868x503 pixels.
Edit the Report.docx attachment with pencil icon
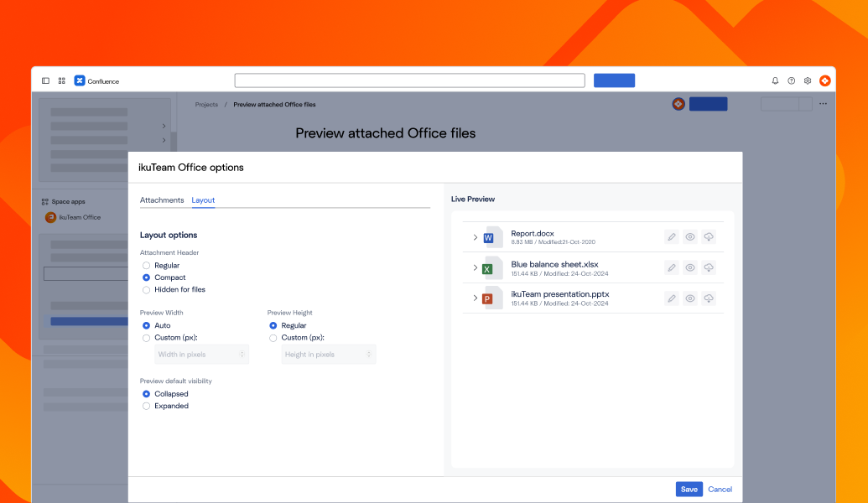(x=671, y=236)
